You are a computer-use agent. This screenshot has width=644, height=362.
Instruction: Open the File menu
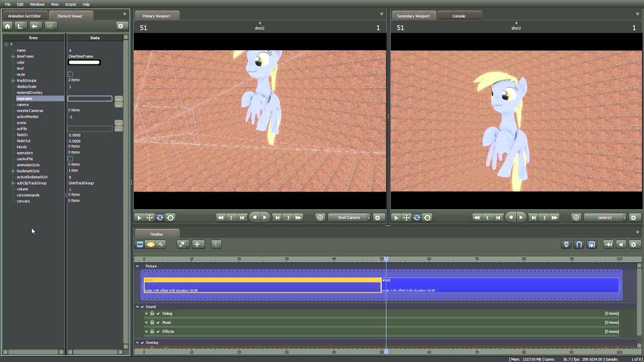pos(8,5)
